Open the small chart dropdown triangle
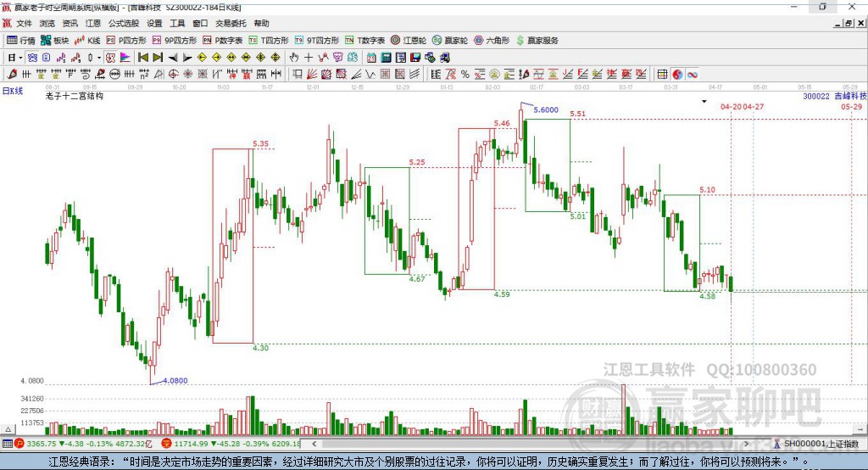 click(x=704, y=102)
